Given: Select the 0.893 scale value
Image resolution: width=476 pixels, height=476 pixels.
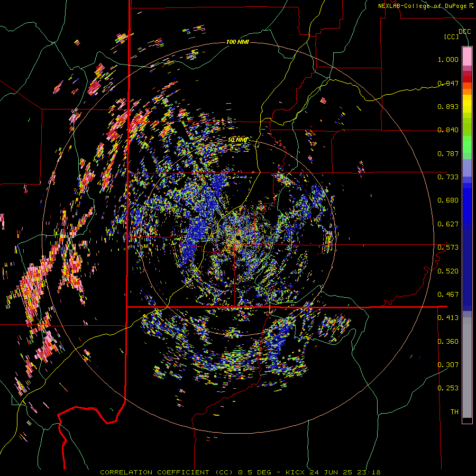Looking at the screenshot, I should coord(448,106).
